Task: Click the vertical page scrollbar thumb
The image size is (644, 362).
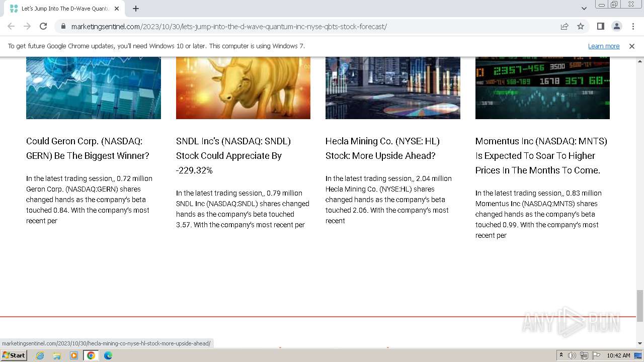Action: coord(640,306)
